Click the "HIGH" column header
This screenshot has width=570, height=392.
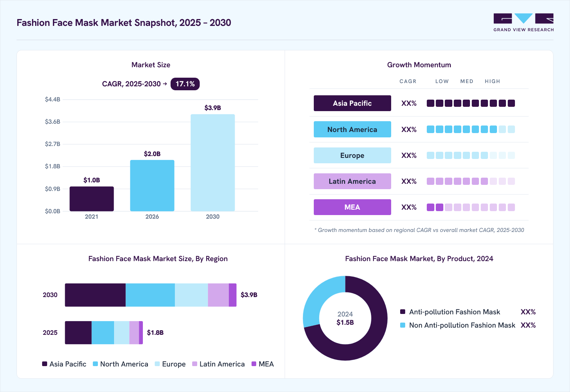[x=492, y=81]
